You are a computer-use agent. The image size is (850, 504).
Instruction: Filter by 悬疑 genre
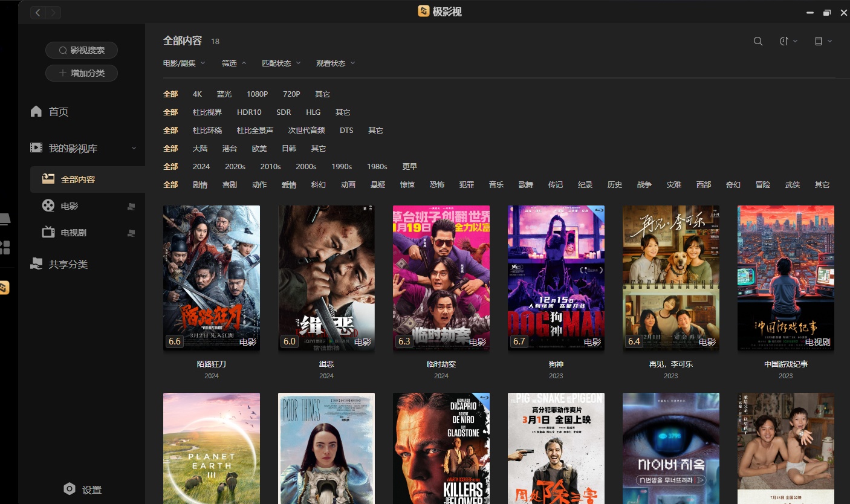click(x=378, y=185)
